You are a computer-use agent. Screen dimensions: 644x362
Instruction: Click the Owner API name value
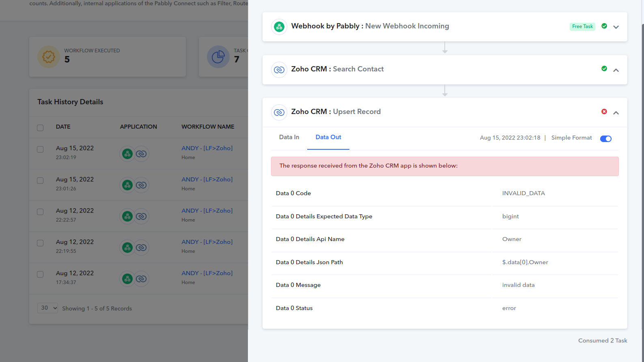512,239
